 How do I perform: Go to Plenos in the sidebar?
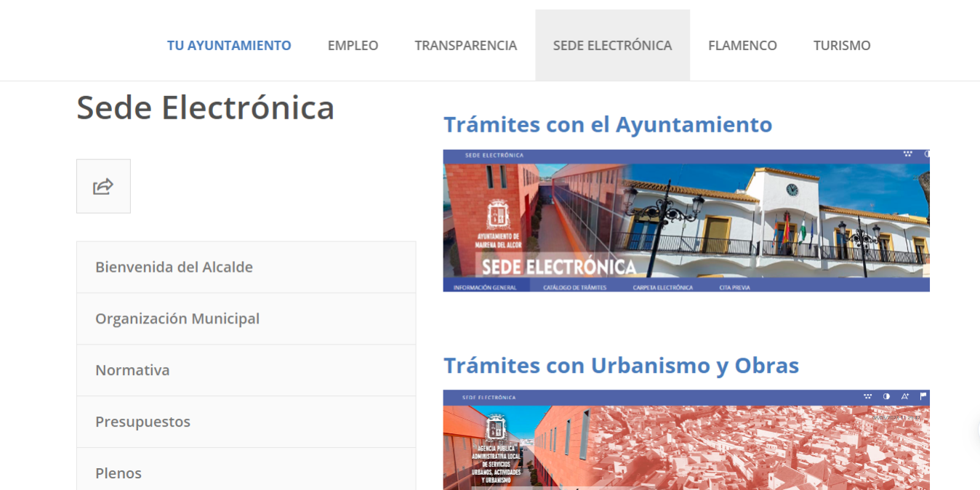[x=119, y=473]
